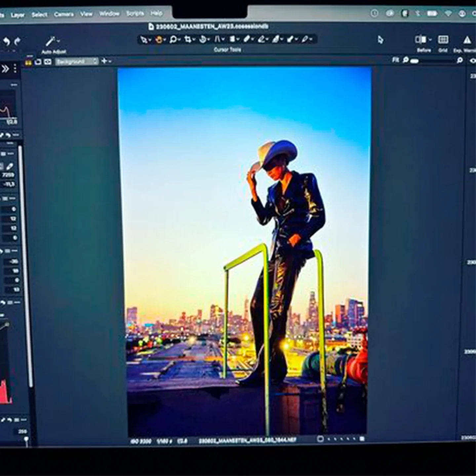
Task: Click the Auto Adjust magic wand
Action: 51,42
